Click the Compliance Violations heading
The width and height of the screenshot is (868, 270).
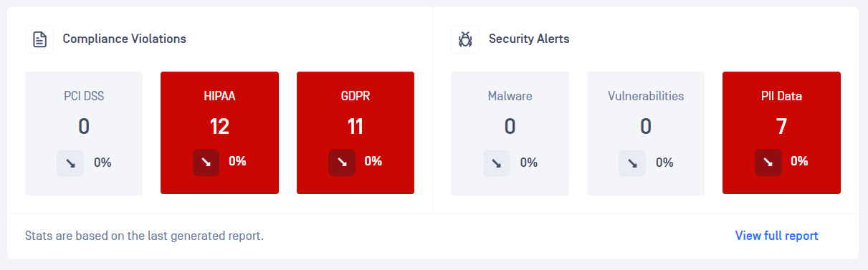(125, 39)
